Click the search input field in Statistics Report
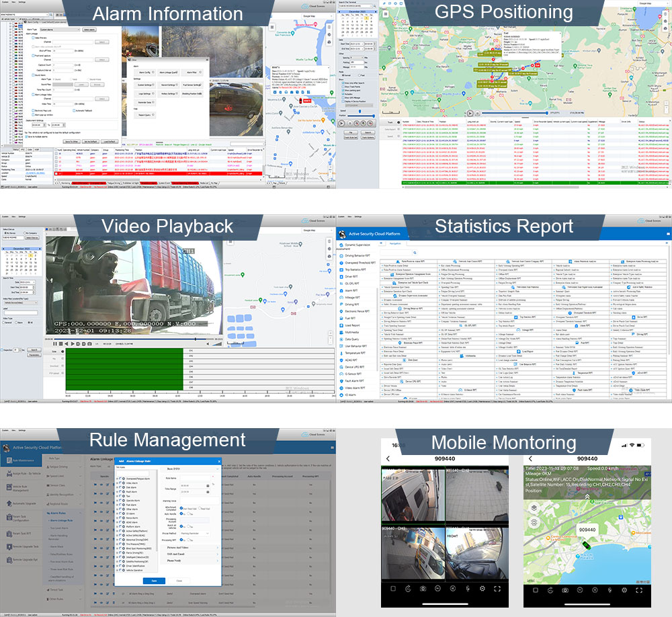This screenshot has height=617, width=672. [396, 253]
